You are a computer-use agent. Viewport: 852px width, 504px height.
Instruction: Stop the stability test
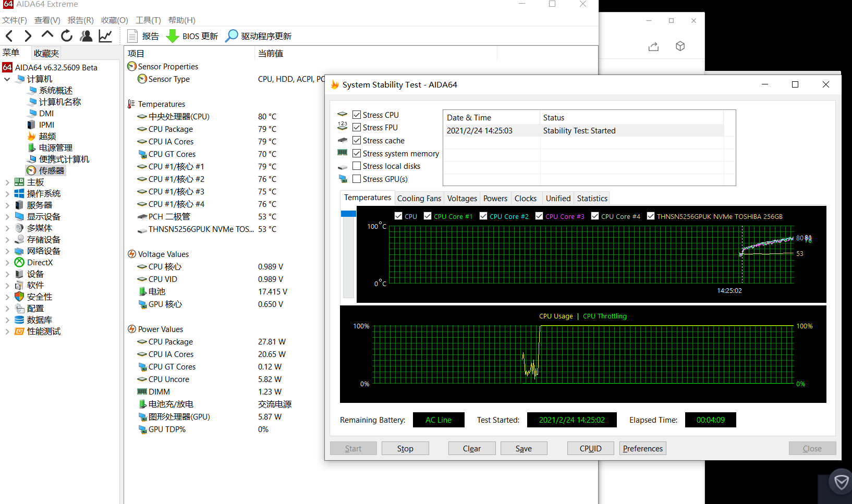(405, 448)
